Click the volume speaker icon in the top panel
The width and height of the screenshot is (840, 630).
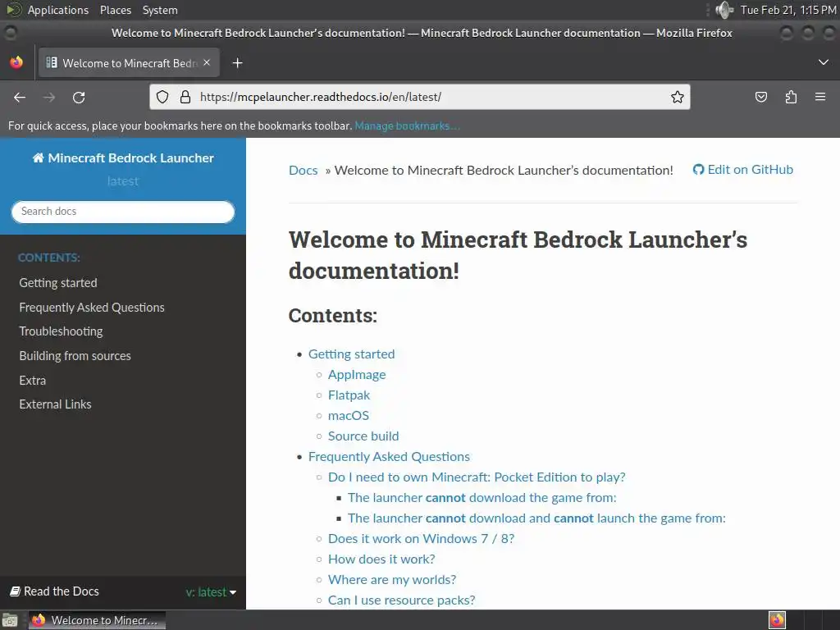[x=724, y=10]
